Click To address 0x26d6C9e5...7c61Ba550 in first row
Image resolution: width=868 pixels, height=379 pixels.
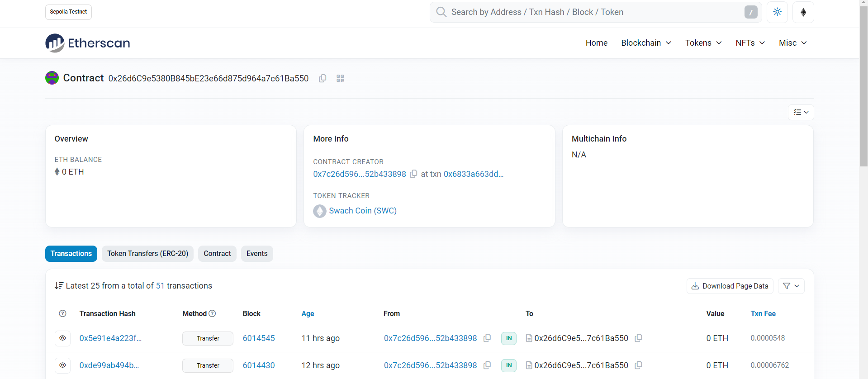[581, 338]
